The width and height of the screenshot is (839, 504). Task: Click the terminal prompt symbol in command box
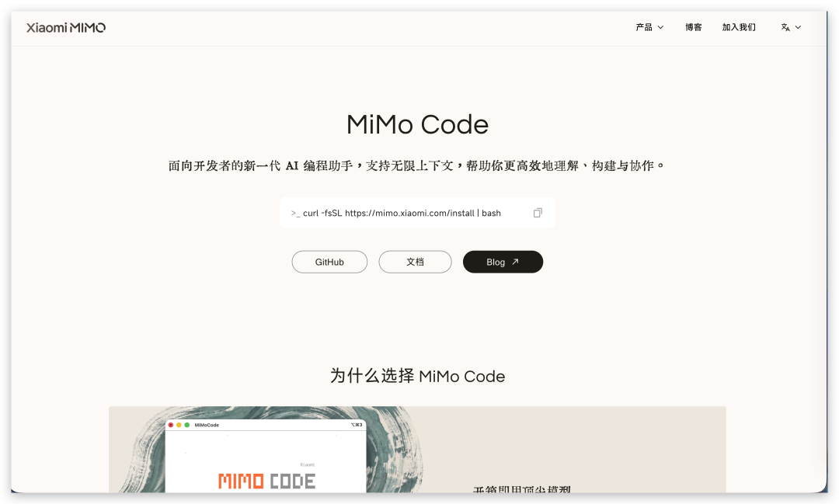click(295, 213)
